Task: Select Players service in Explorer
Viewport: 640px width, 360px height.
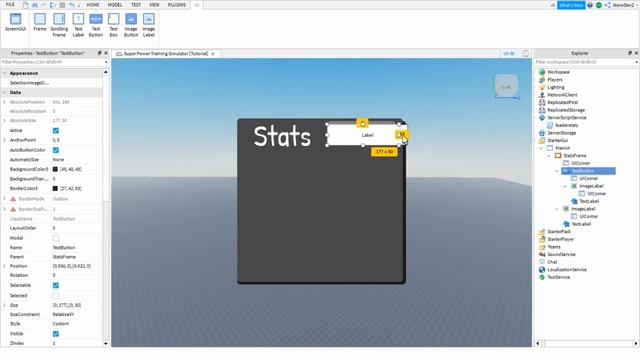Action: tap(555, 80)
